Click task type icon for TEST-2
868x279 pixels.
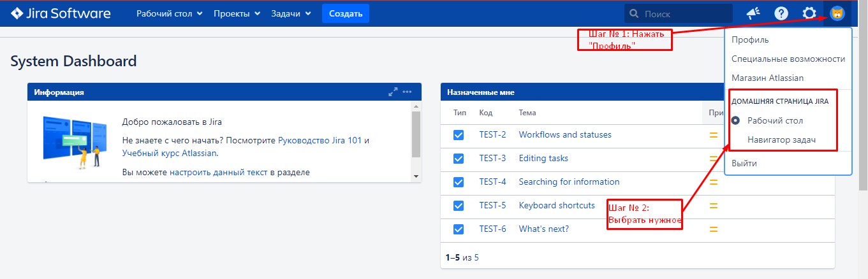click(x=458, y=135)
